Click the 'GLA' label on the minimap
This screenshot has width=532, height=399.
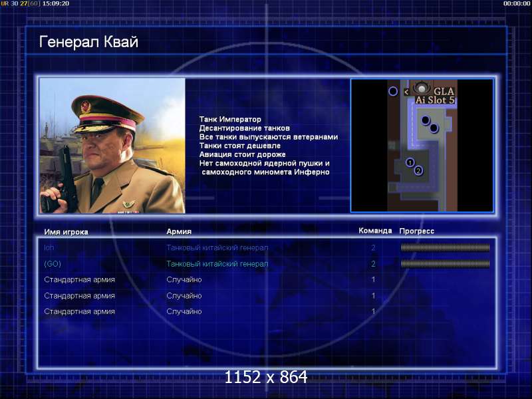pos(444,91)
